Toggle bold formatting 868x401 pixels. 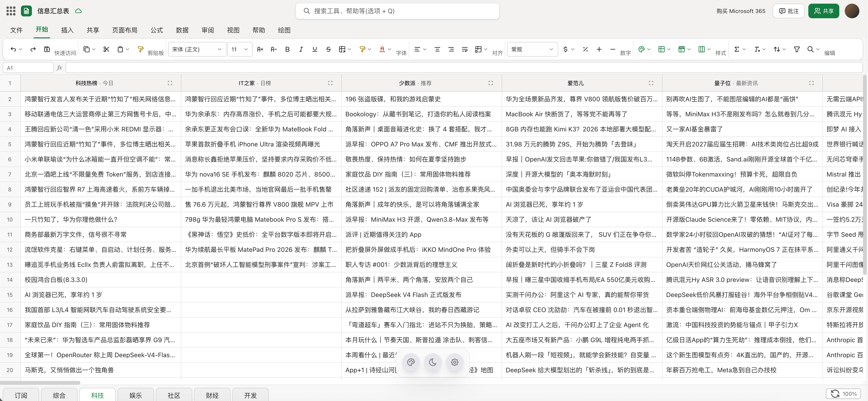287,49
